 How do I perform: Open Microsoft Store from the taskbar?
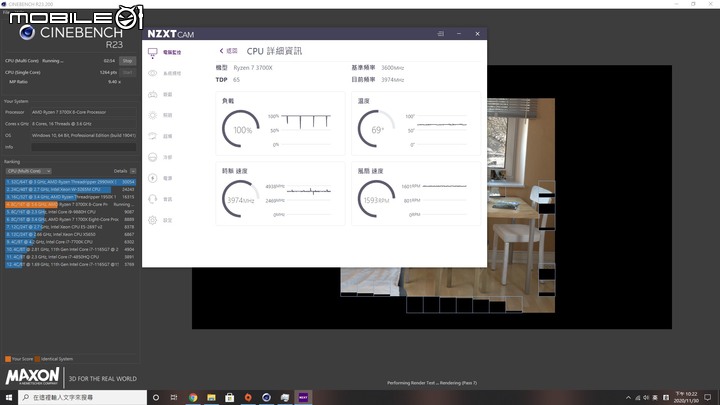click(x=230, y=397)
